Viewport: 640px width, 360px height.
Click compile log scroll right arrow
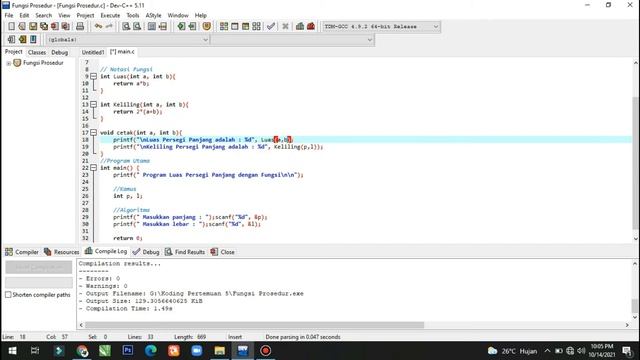[627, 325]
